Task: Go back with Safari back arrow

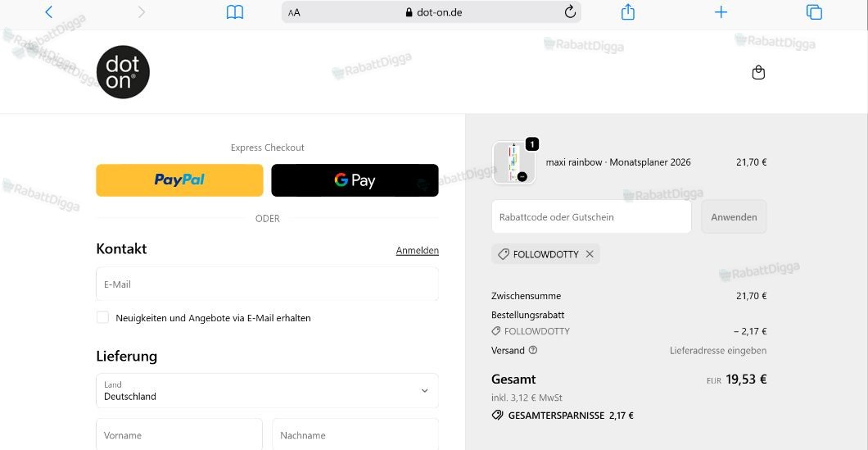Action: click(x=48, y=12)
